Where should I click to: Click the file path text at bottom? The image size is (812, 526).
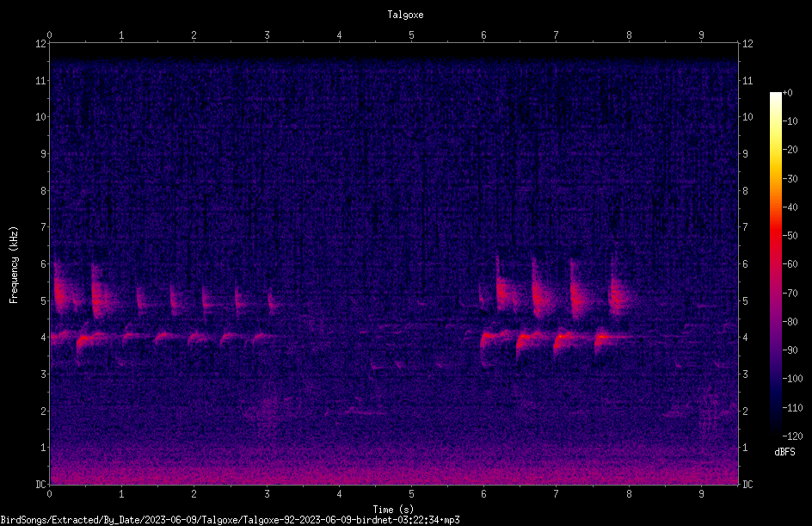pyautogui.click(x=230, y=520)
